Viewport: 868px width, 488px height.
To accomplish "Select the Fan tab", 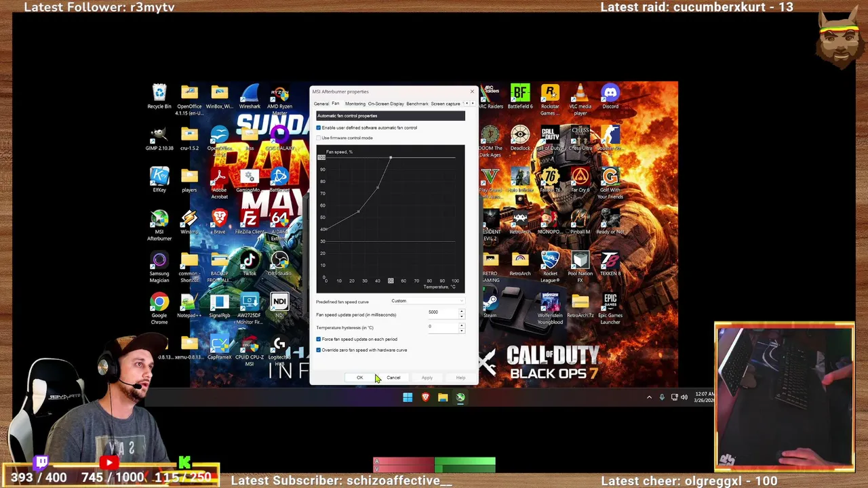I will tap(335, 104).
